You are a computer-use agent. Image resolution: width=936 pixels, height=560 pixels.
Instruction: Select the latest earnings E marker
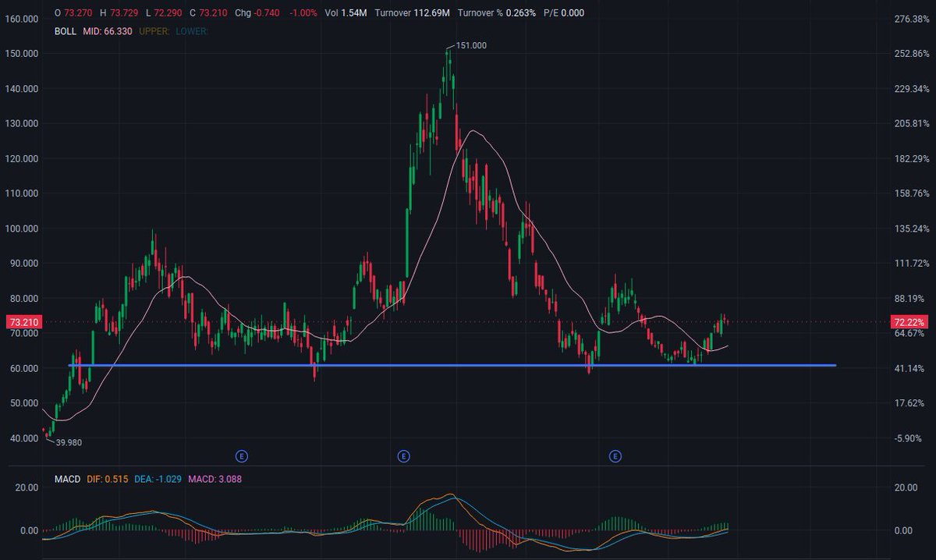point(615,455)
